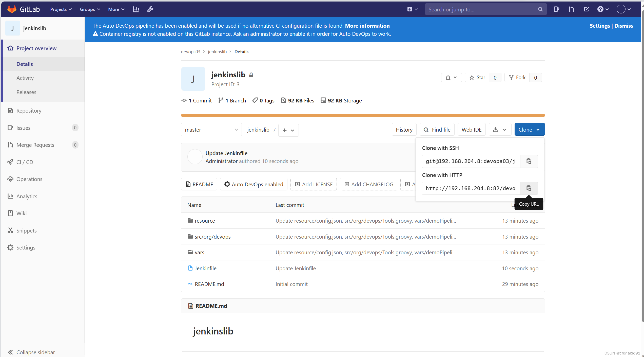
Task: Open the Issues icon in top bar
Action: (x=556, y=9)
